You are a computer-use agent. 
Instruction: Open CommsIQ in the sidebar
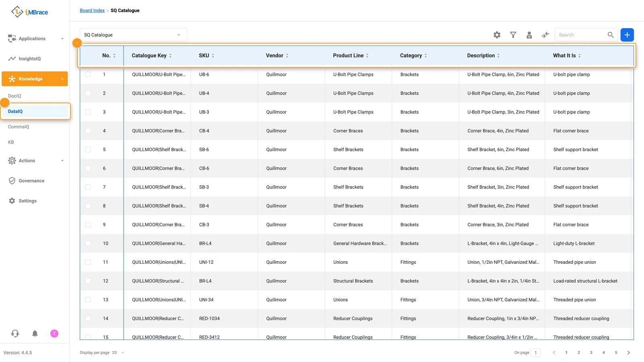pyautogui.click(x=19, y=127)
